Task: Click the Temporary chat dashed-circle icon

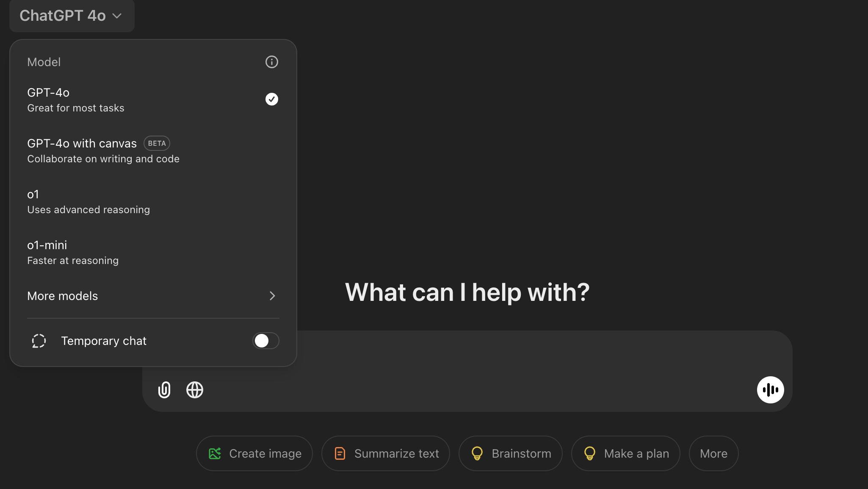Action: coord(39,341)
